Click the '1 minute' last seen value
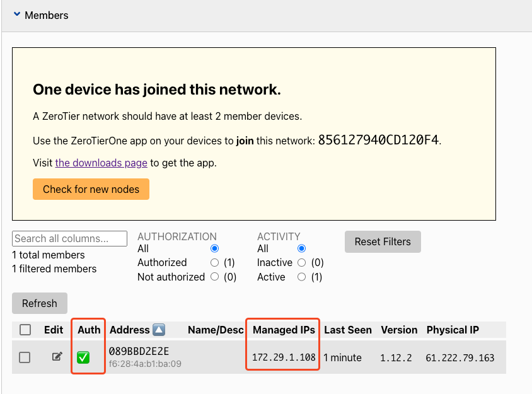Screen dimensions: 532x394 click(x=342, y=357)
